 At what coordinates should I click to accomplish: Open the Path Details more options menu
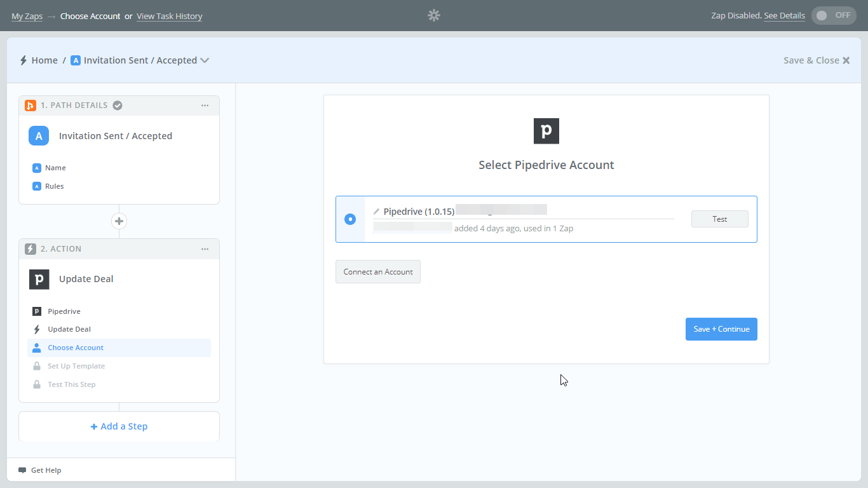click(x=205, y=105)
